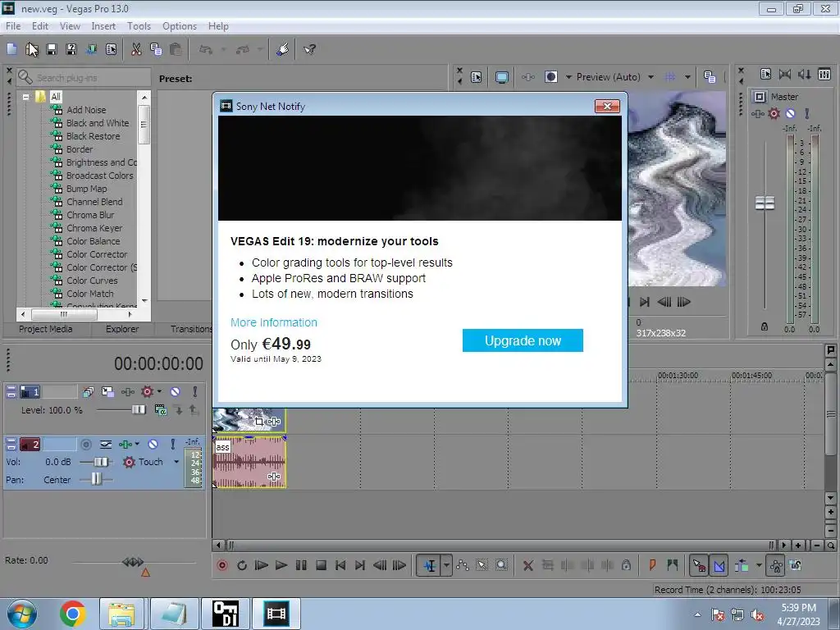The height and width of the screenshot is (630, 840).
Task: Open Master Bus FX gear icon
Action: [774, 113]
